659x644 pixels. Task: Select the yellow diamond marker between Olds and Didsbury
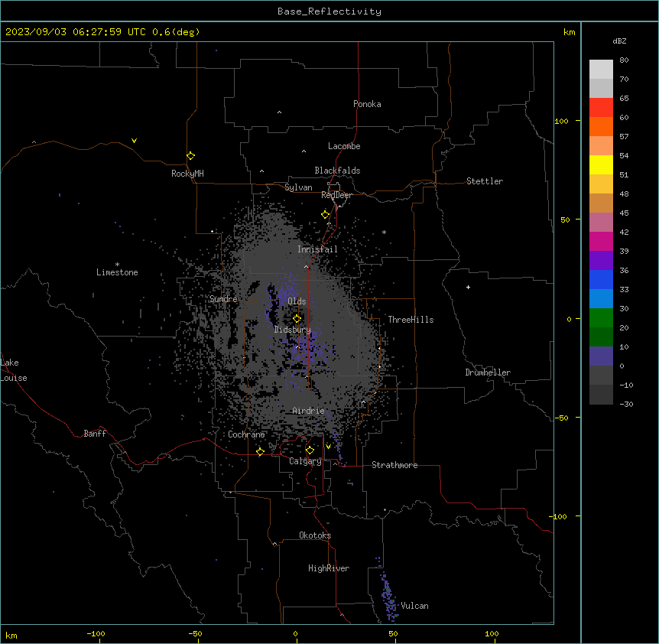click(x=297, y=318)
